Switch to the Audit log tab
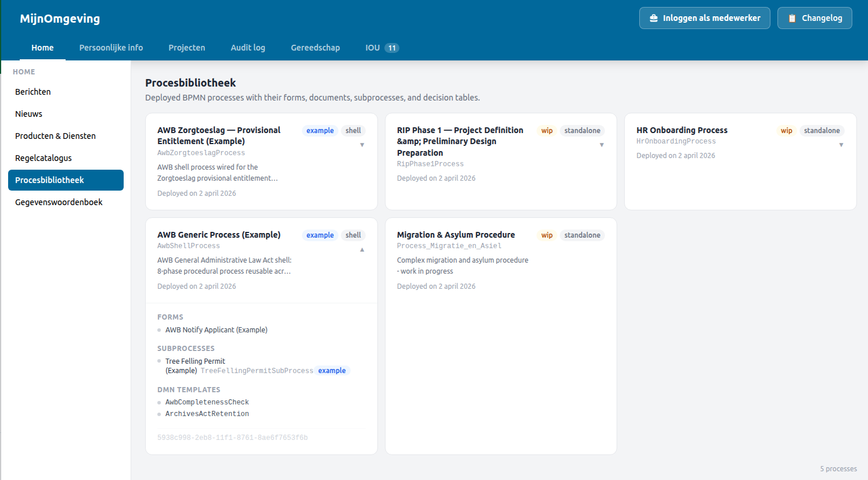This screenshot has height=480, width=868. point(248,48)
